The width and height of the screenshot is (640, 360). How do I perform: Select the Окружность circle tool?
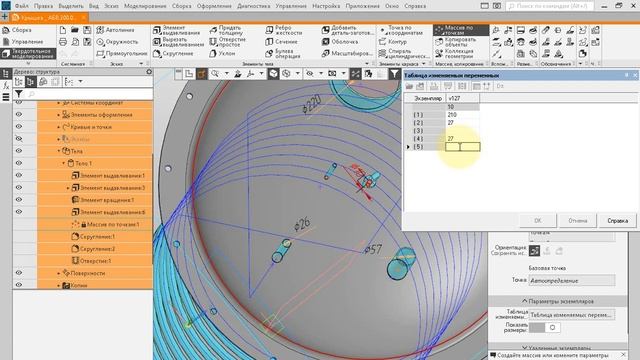point(117,42)
